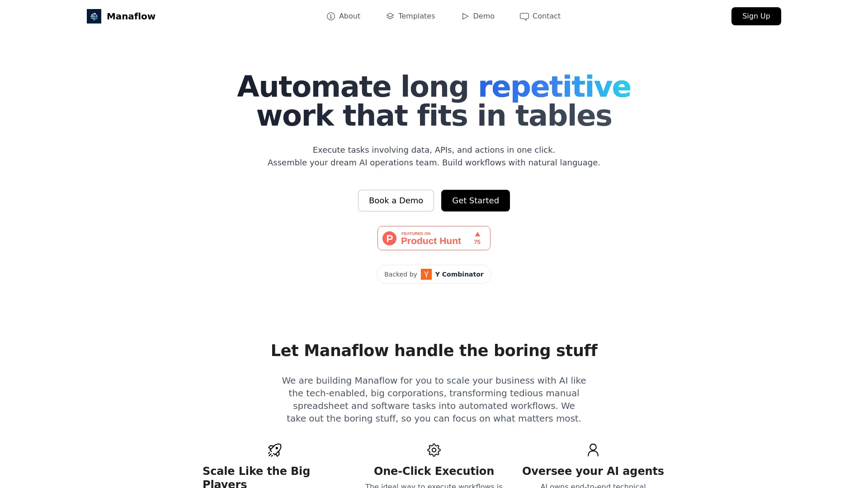Screen dimensions: 868x488
Task: Select the Contact menu item
Action: point(539,16)
